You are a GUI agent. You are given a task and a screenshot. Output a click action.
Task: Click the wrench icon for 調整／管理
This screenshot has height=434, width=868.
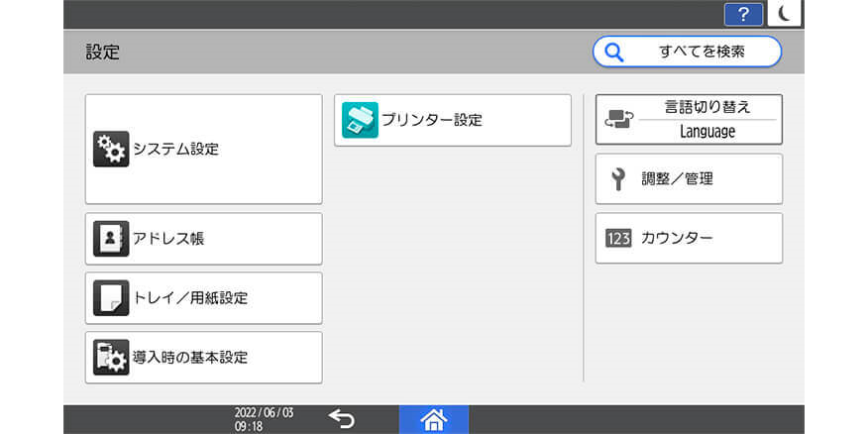tap(618, 179)
